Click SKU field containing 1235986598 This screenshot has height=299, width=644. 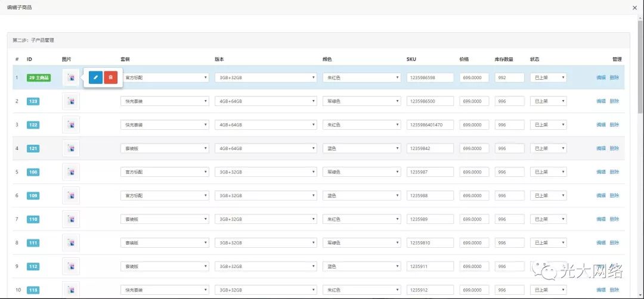[430, 77]
